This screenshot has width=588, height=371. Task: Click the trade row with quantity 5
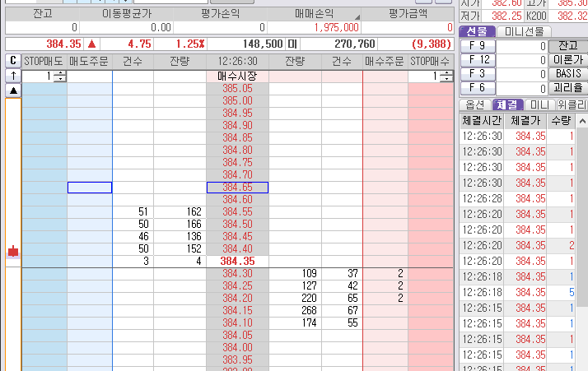click(517, 292)
